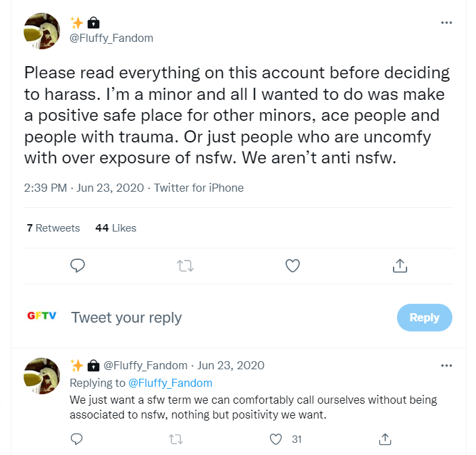
Task: Click the @Fluffy_Fandom handle in the main tweet
Action: point(111,38)
